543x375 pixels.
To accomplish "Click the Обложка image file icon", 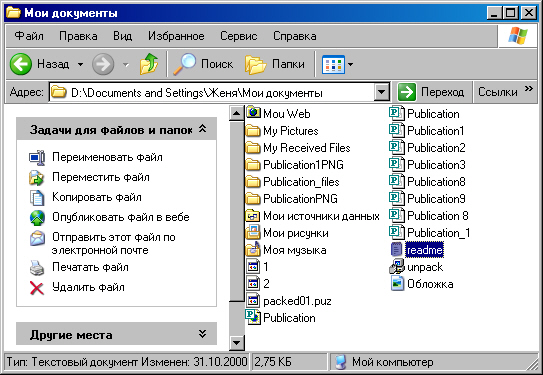I will point(397,284).
